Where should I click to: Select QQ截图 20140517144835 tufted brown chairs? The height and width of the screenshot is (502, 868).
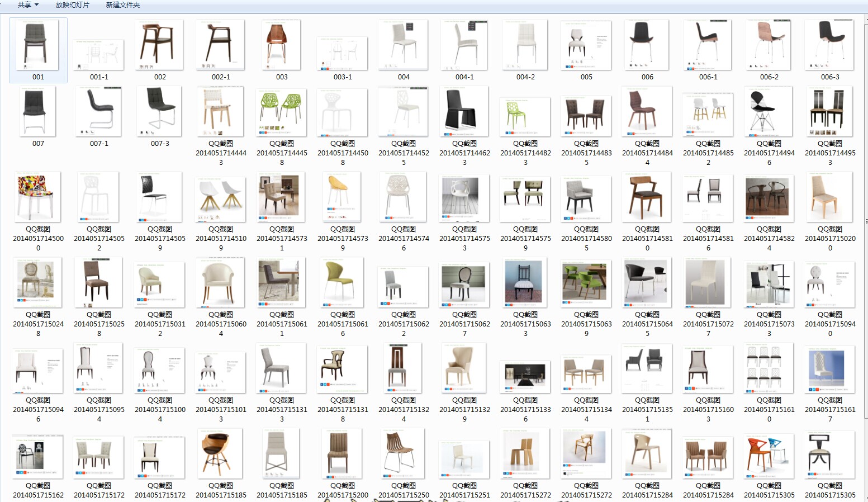[x=586, y=116]
